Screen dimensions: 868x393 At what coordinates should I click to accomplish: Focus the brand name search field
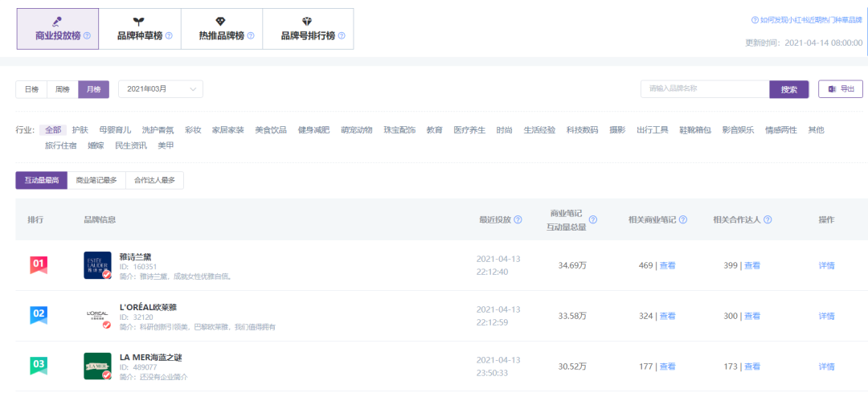(x=706, y=89)
